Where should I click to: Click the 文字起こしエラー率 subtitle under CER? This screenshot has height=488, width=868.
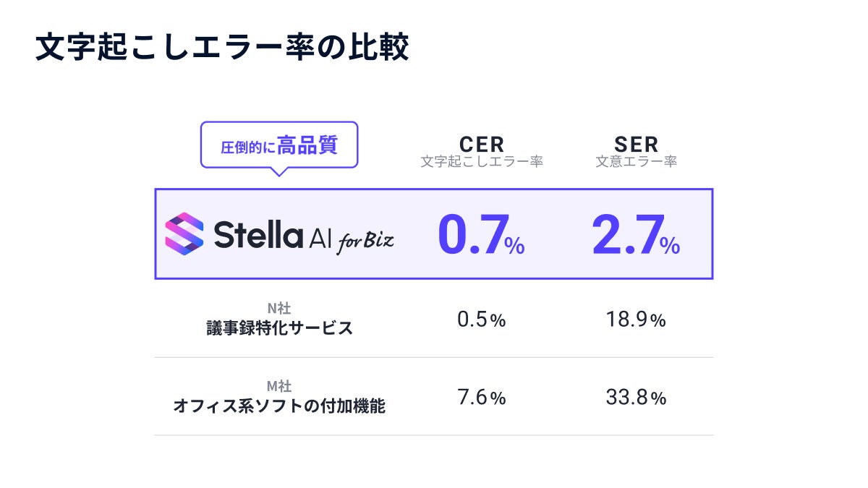point(482,162)
